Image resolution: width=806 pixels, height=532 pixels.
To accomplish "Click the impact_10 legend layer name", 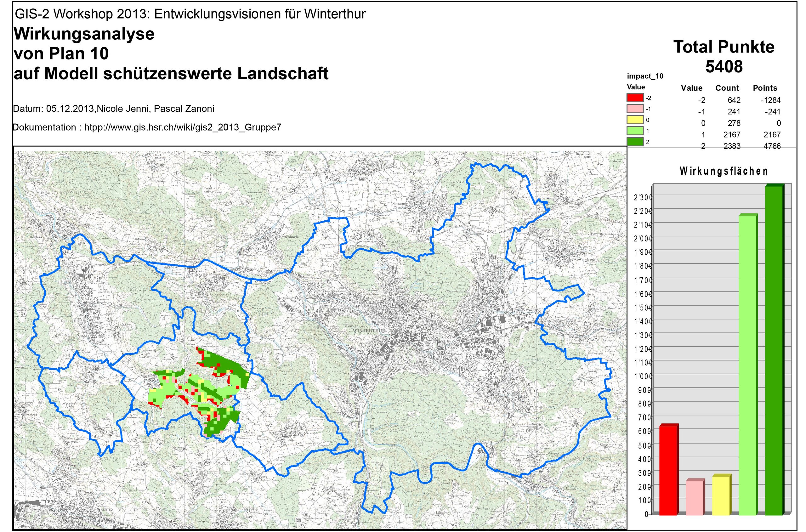I will point(645,76).
